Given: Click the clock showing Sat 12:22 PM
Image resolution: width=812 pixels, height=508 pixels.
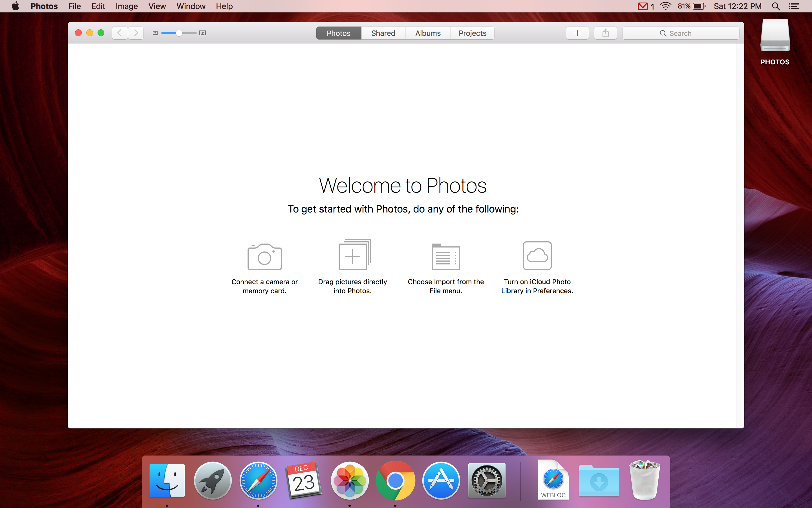Looking at the screenshot, I should click(738, 6).
